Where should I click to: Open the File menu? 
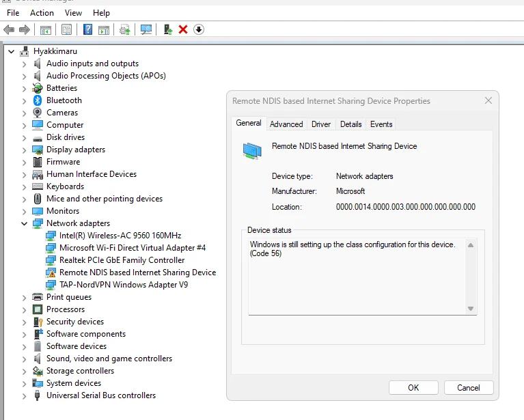point(13,13)
